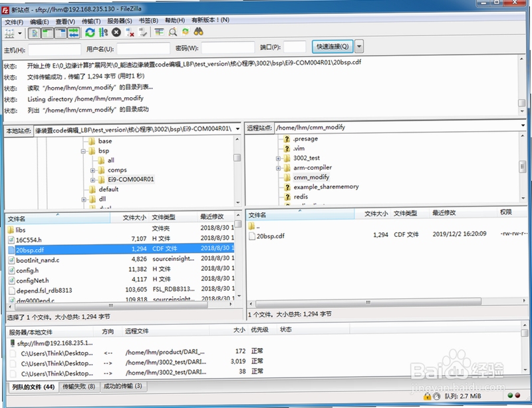
Task: Click the process queue toolbar icon
Action: point(103,33)
